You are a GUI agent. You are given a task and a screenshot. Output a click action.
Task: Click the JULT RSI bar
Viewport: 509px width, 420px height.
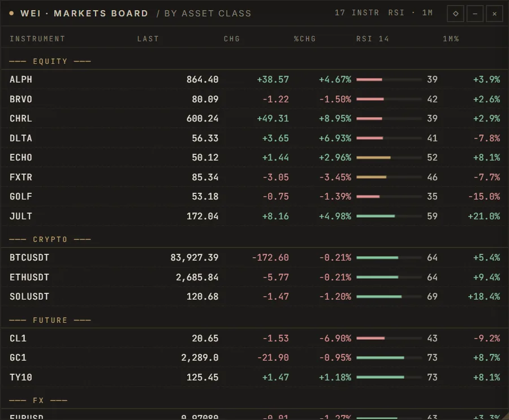pyautogui.click(x=389, y=216)
